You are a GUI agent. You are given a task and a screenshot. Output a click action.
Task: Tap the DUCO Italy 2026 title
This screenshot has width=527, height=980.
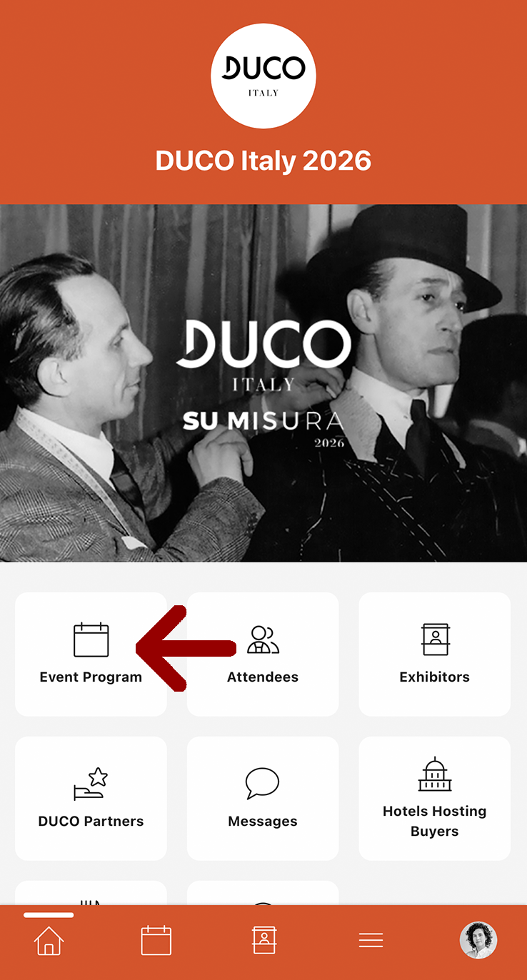pyautogui.click(x=263, y=161)
